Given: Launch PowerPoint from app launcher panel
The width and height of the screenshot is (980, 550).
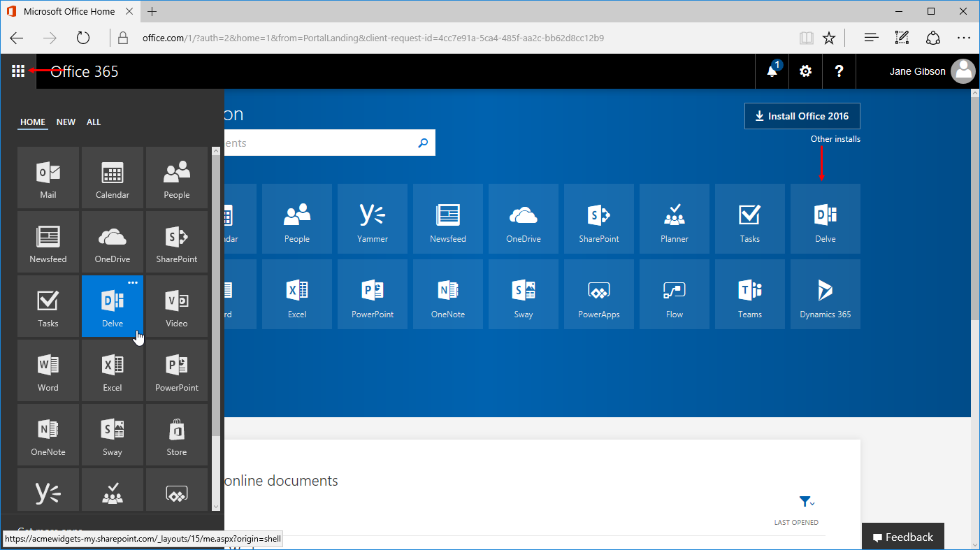Looking at the screenshot, I should pyautogui.click(x=177, y=370).
